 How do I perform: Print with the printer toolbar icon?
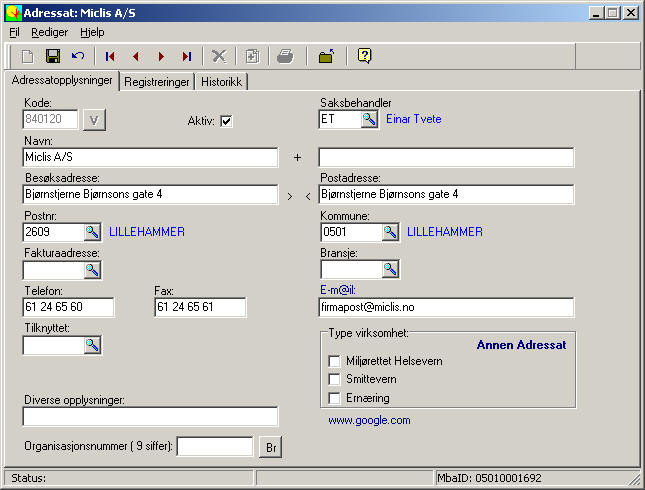(x=285, y=56)
